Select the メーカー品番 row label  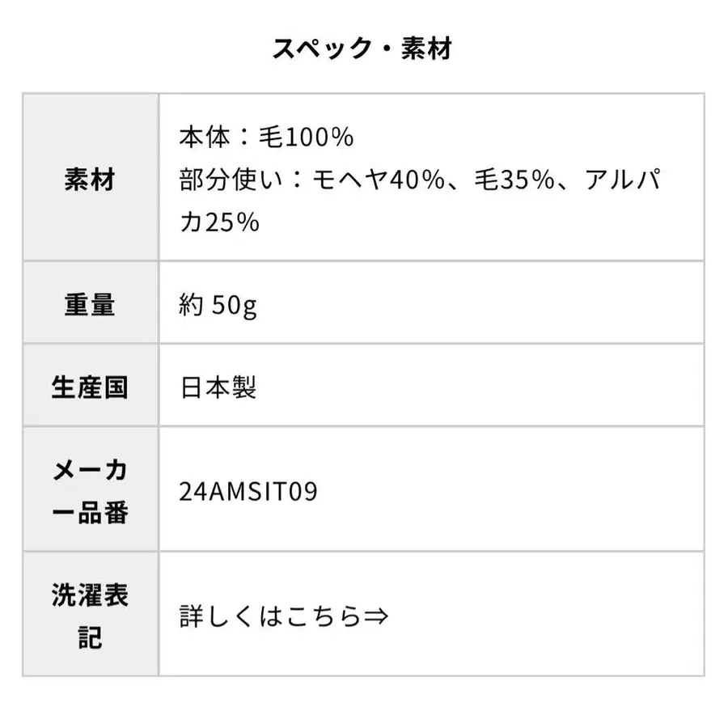coord(90,490)
